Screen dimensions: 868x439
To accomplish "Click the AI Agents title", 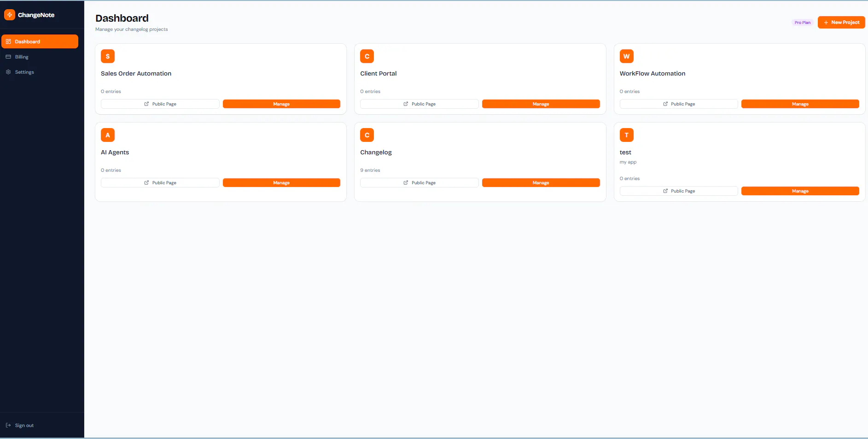I will tap(115, 152).
